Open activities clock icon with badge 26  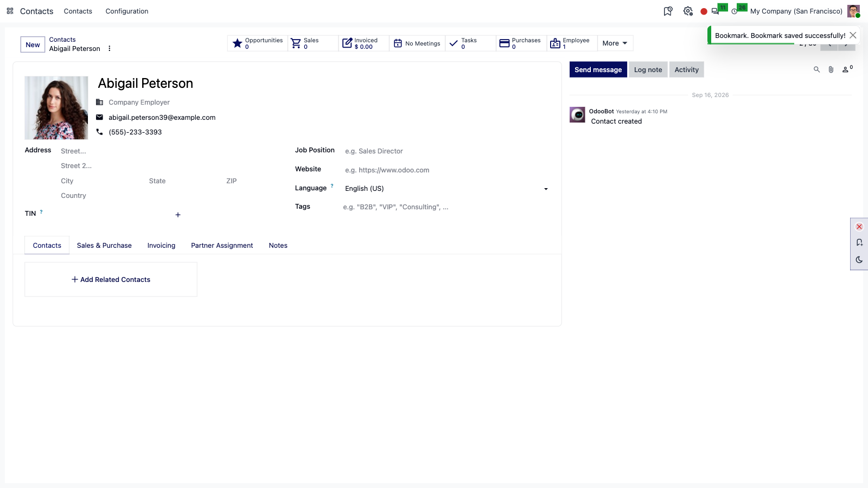point(735,11)
